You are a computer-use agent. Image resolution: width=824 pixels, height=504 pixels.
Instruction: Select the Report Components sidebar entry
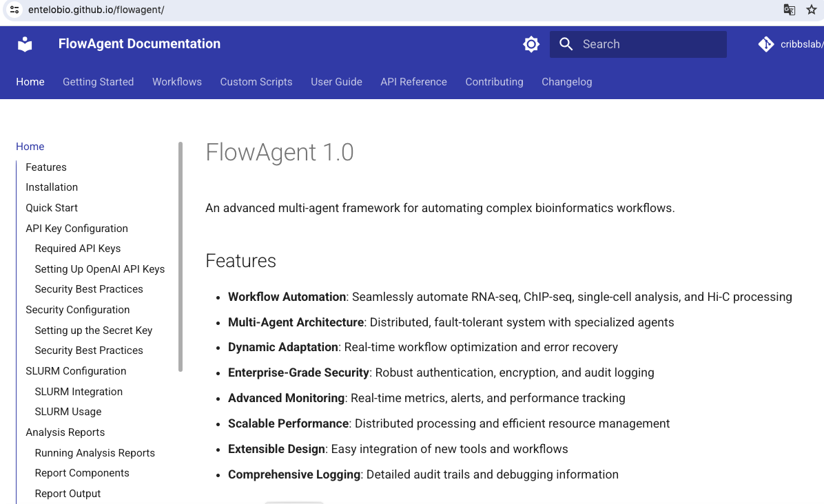click(x=81, y=473)
